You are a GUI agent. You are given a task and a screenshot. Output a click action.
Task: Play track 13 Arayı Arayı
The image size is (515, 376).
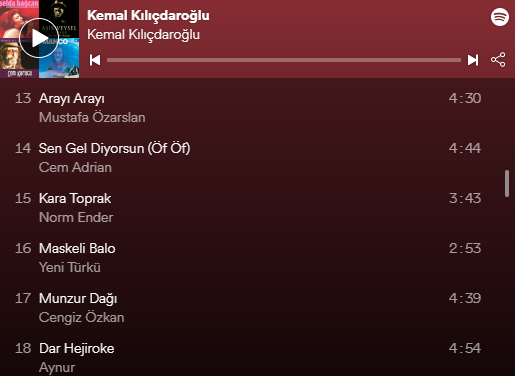[248, 108]
